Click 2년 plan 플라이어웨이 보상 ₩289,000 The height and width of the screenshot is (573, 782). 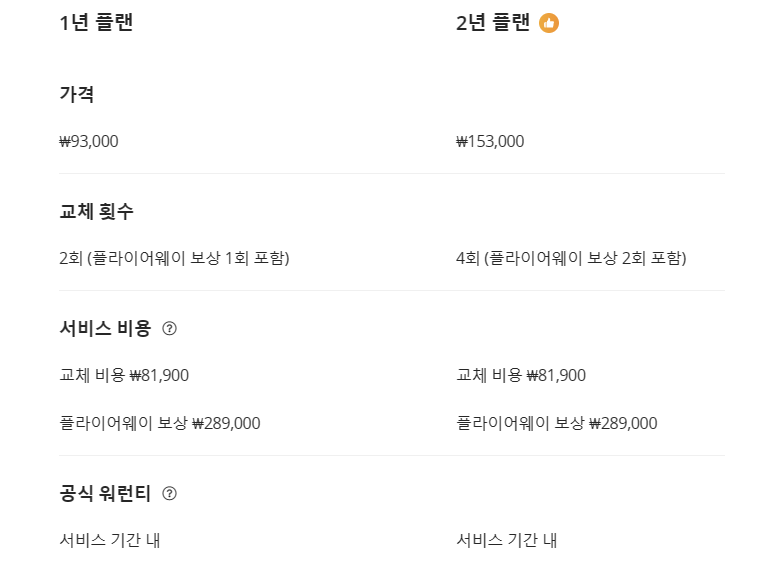[557, 423]
